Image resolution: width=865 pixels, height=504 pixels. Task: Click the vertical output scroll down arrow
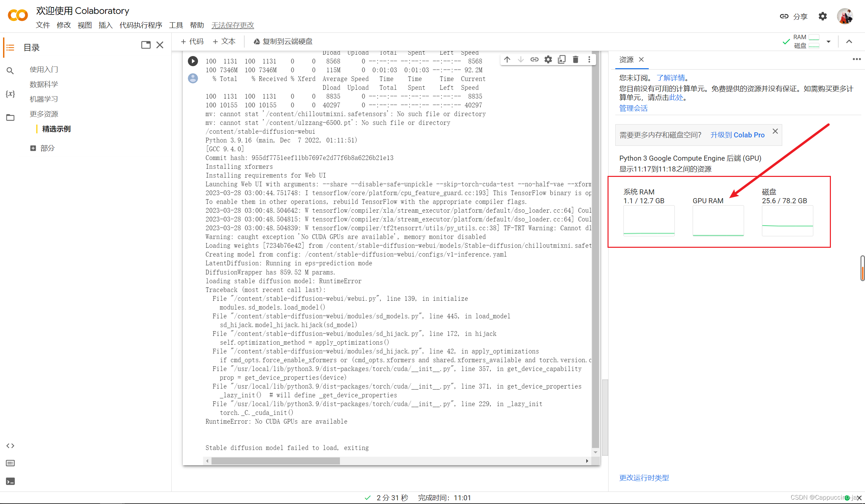point(596,452)
